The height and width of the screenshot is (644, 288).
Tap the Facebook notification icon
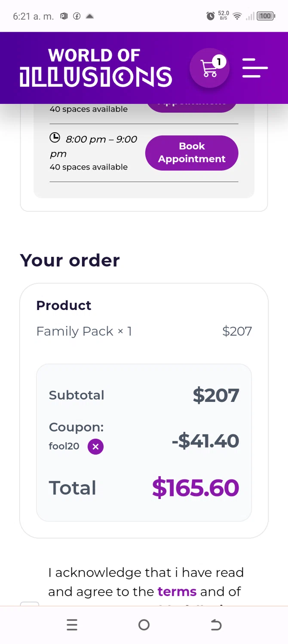[x=77, y=16]
